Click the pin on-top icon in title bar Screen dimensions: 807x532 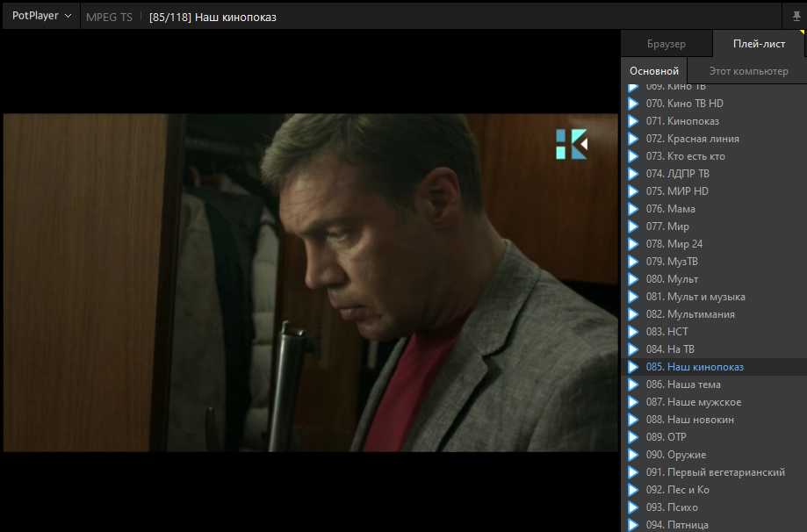[796, 17]
